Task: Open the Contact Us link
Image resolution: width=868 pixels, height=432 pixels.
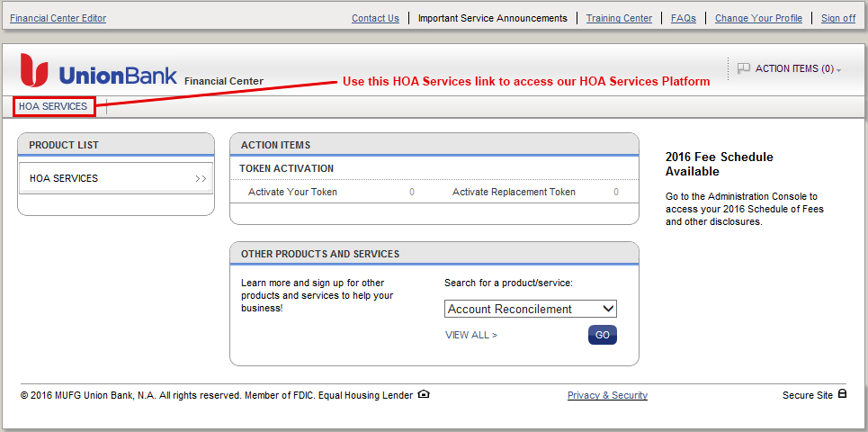Action: point(375,18)
